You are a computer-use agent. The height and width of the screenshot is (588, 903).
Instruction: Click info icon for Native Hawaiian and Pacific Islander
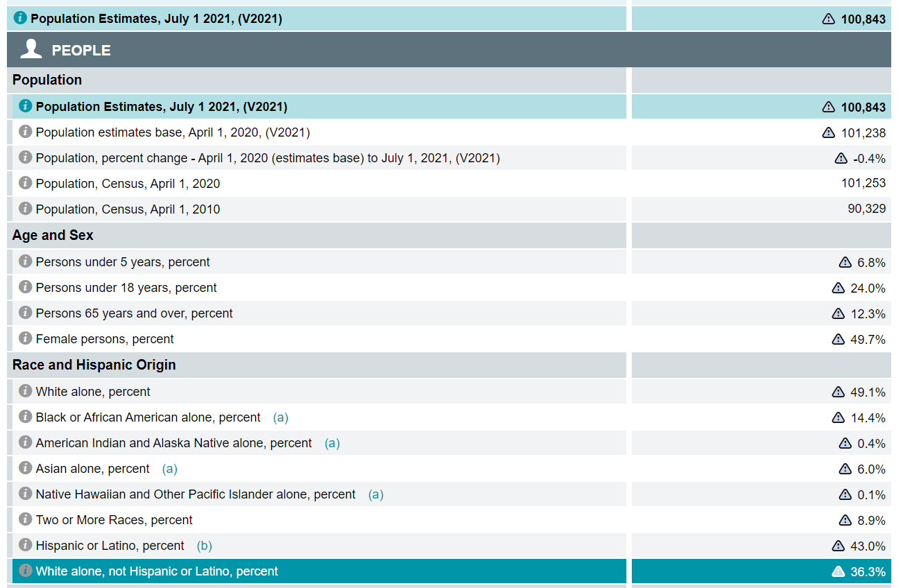(26, 494)
